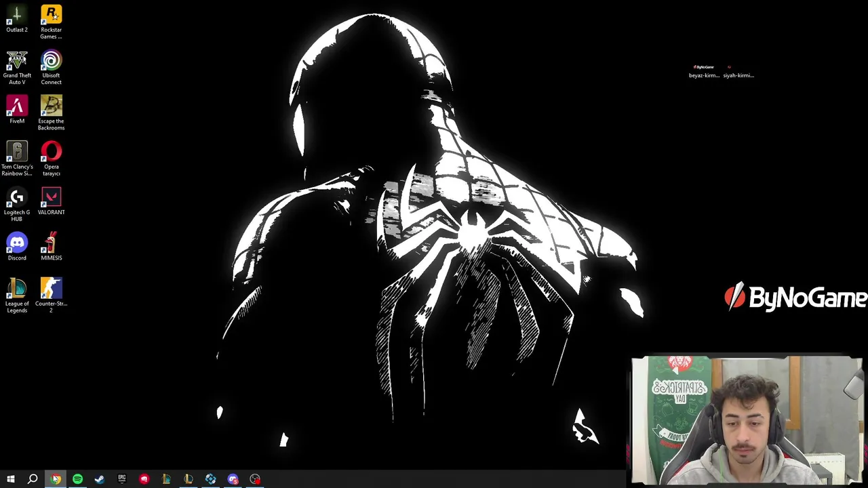Launch Epic Games from the taskbar
The image size is (868, 488).
click(x=122, y=479)
